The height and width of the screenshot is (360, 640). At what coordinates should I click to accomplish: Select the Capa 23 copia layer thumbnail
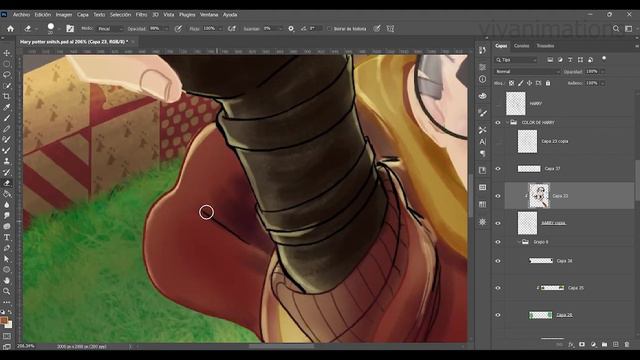[527, 141]
